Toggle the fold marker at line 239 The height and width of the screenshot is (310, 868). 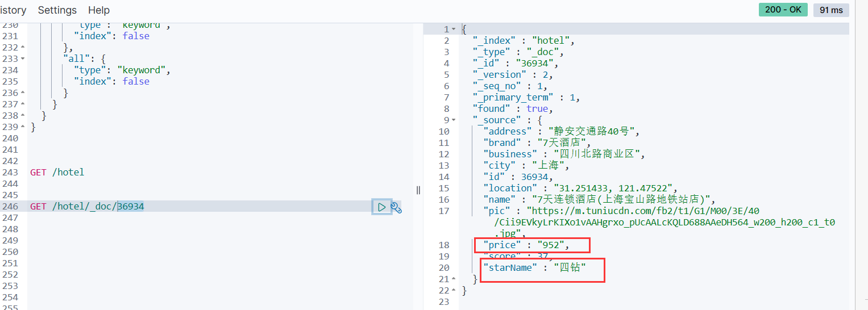click(23, 127)
